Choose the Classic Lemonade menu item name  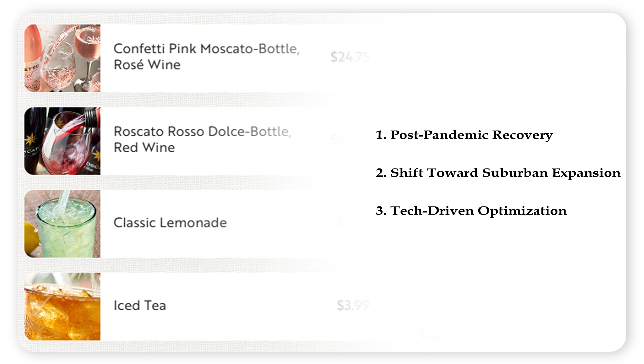[x=170, y=223]
